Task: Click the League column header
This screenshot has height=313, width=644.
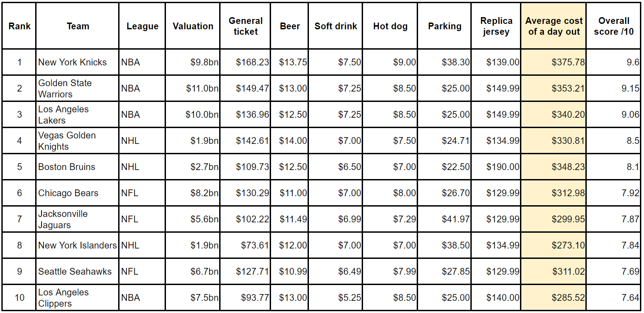Action: pos(142,26)
